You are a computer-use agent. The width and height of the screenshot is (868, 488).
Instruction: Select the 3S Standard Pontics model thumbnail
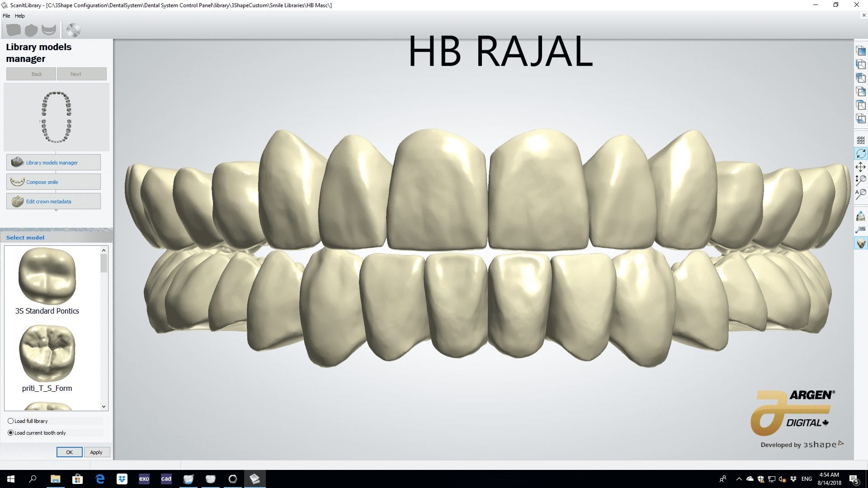pos(47,277)
